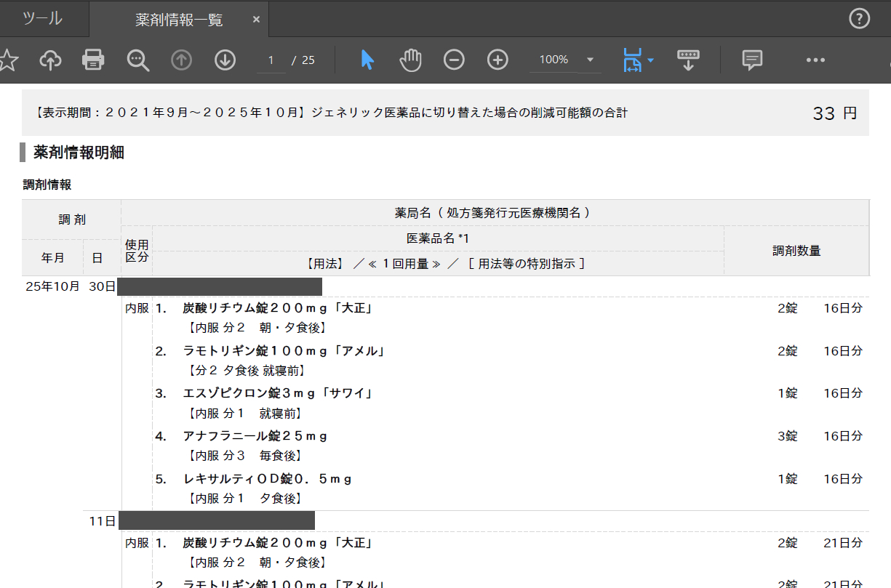Open the comment tool
Screen dimensions: 891x588
[752, 60]
